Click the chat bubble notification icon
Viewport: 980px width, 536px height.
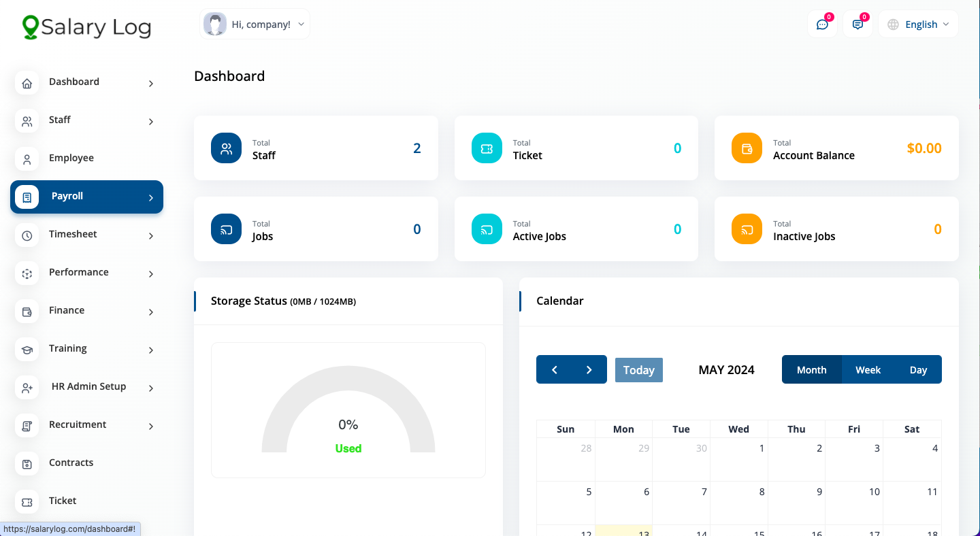(822, 24)
